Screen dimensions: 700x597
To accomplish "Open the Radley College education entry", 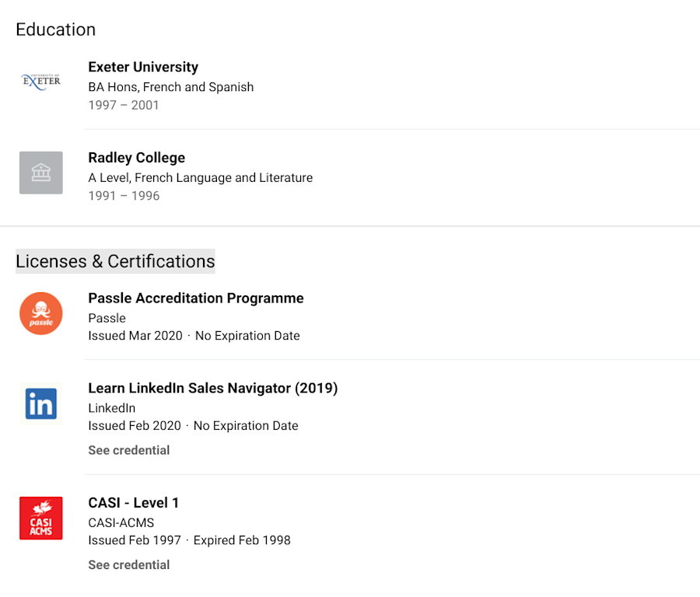I will pyautogui.click(x=137, y=157).
